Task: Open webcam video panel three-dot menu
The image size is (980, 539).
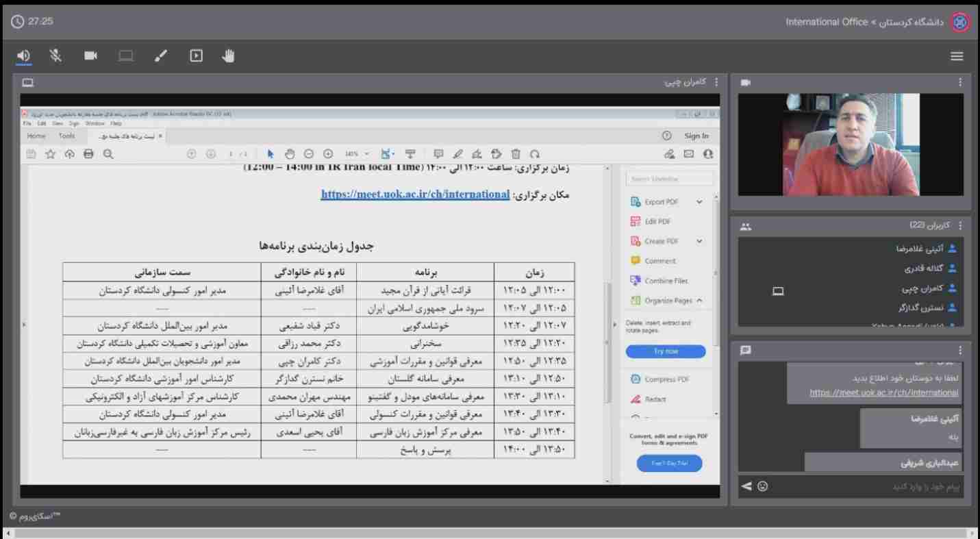Action: tap(959, 82)
